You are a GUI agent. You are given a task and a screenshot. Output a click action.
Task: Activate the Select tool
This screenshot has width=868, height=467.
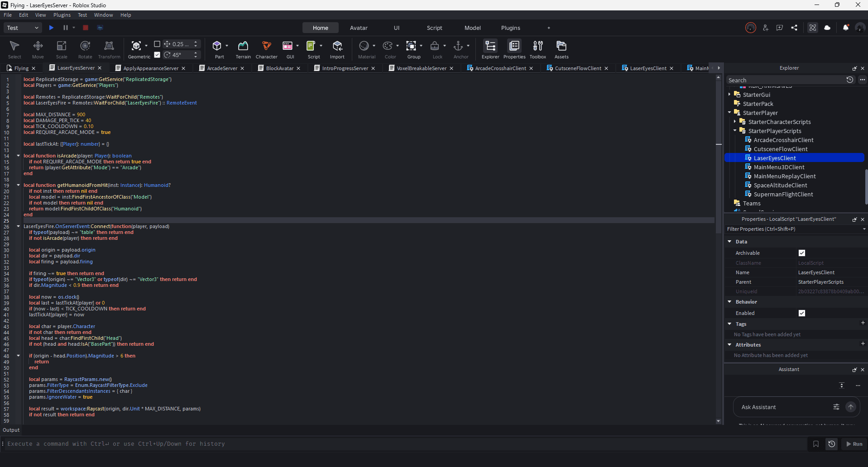coord(14,49)
